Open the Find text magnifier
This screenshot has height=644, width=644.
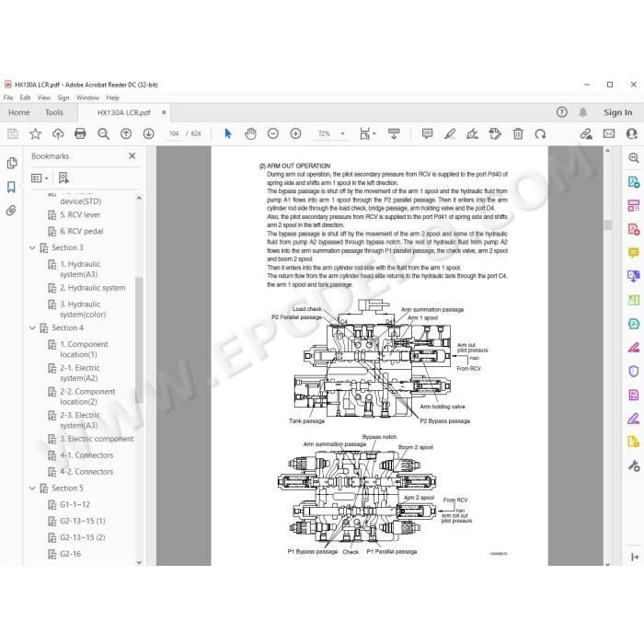tap(103, 133)
